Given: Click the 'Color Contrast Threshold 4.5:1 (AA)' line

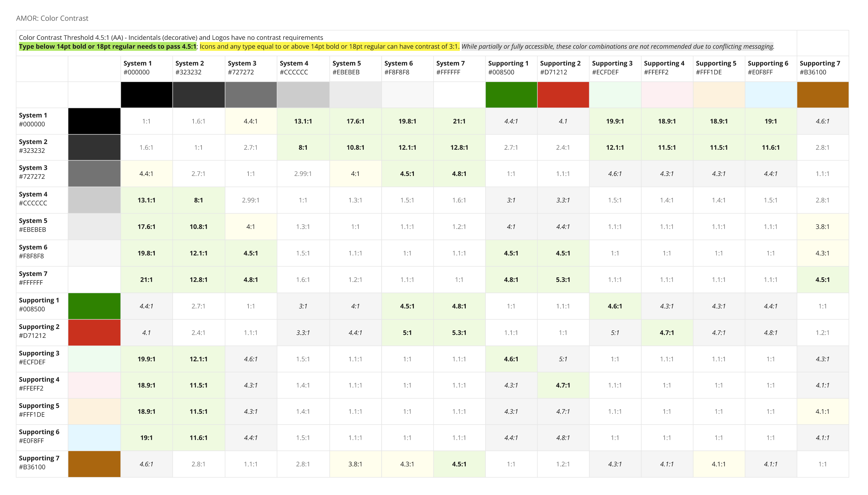Looking at the screenshot, I should 171,37.
